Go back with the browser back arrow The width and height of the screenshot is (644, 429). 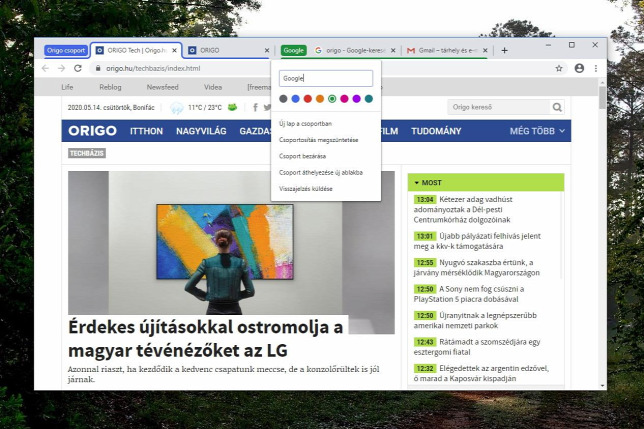point(45,69)
